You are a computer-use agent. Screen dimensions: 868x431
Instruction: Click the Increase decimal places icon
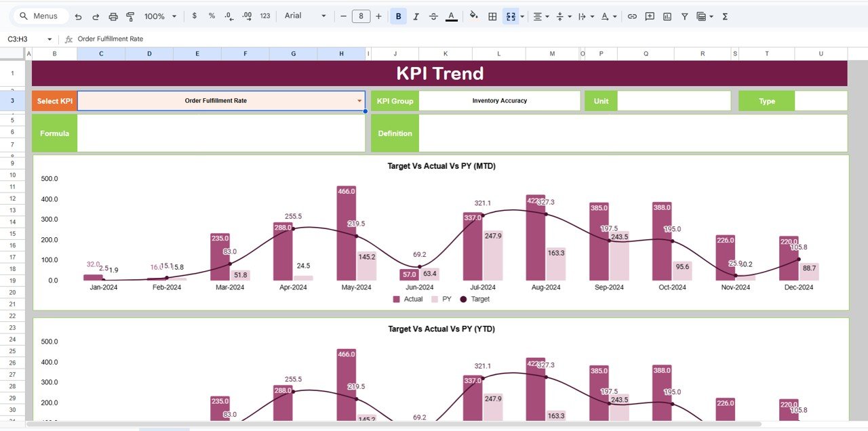pyautogui.click(x=246, y=16)
